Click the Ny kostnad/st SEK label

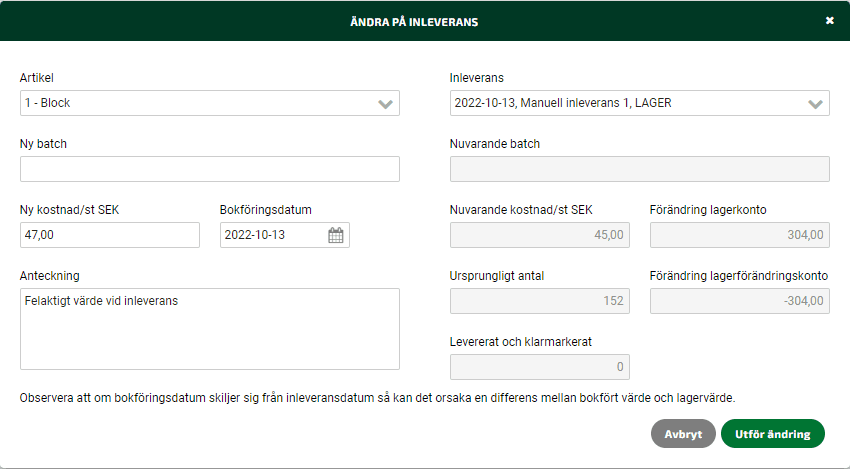(x=69, y=210)
